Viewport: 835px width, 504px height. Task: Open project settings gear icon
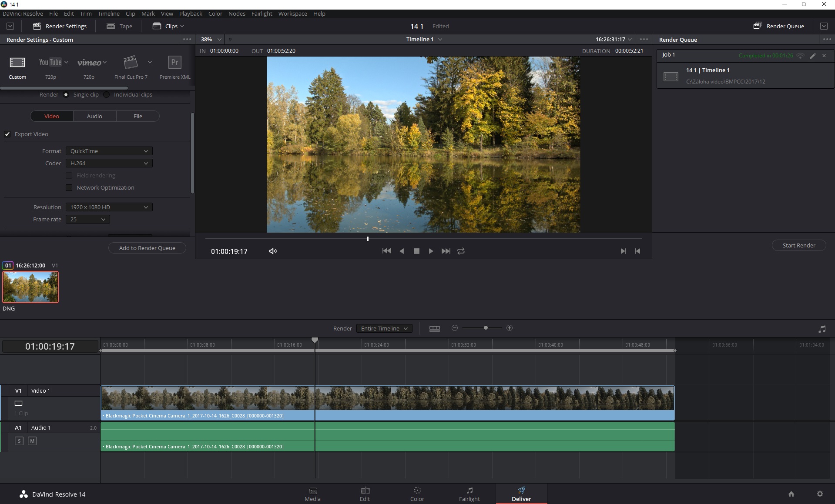(820, 494)
